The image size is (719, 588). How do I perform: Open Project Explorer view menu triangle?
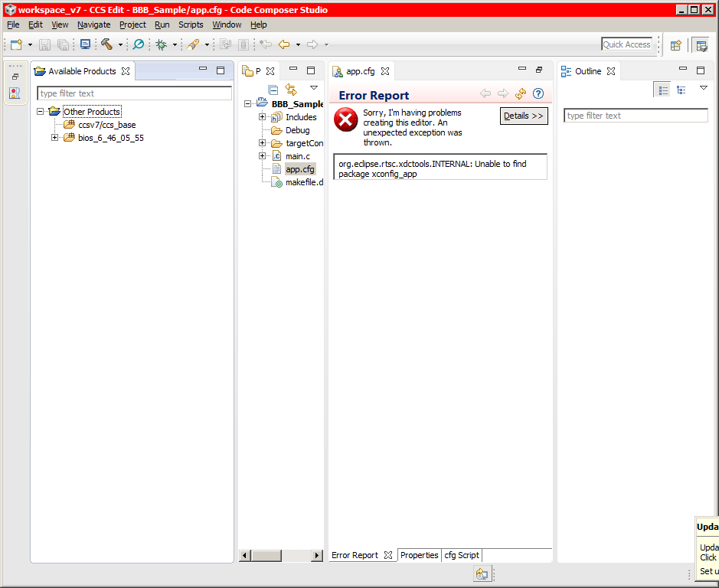tap(314, 87)
